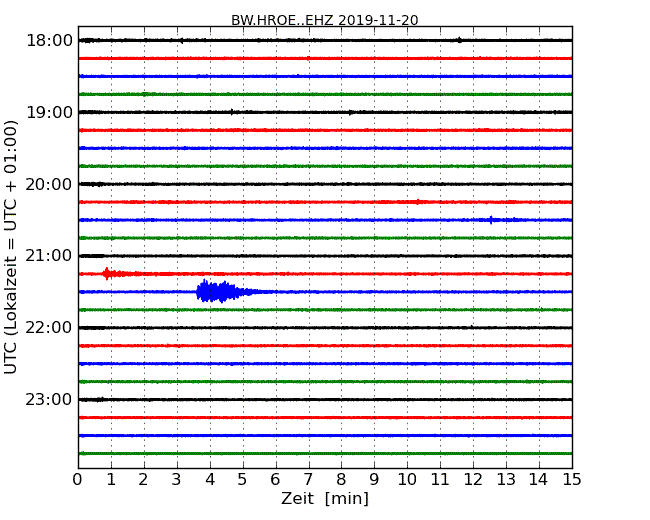Click x-axis tick label 9
The width and height of the screenshot is (650, 520).
point(374,479)
